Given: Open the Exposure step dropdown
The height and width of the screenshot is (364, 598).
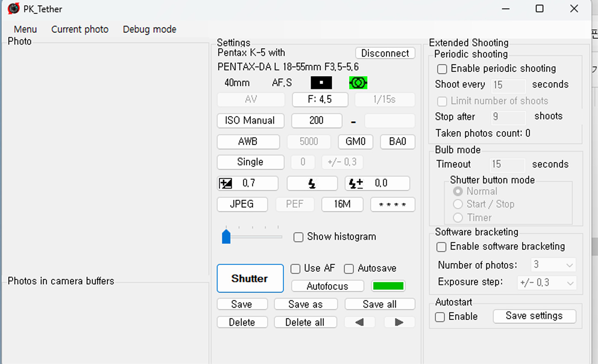Looking at the screenshot, I should tap(547, 283).
